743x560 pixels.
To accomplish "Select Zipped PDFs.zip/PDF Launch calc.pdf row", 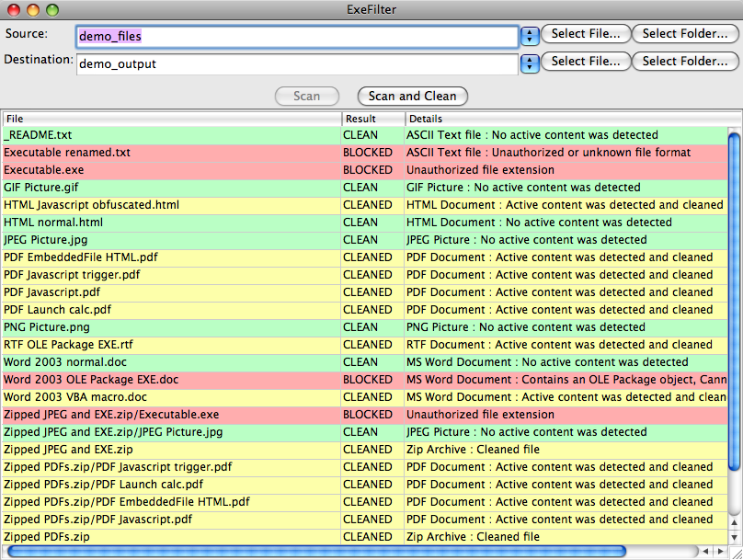I will pos(365,485).
